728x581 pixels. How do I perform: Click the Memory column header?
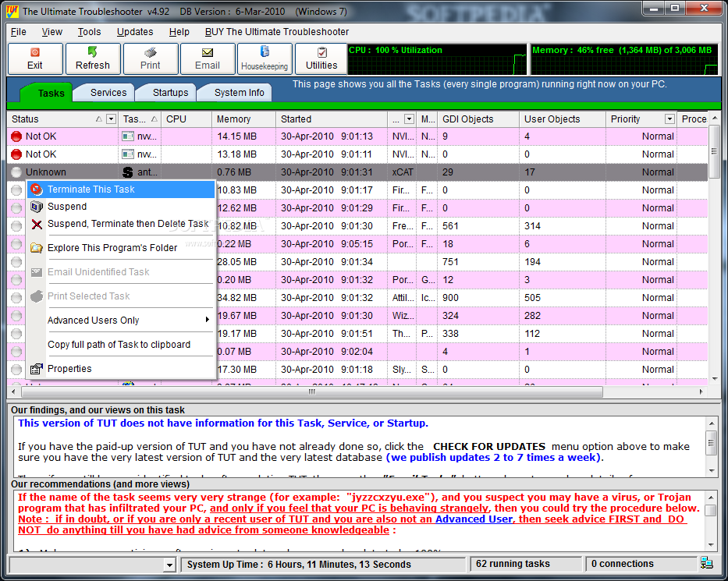(243, 119)
